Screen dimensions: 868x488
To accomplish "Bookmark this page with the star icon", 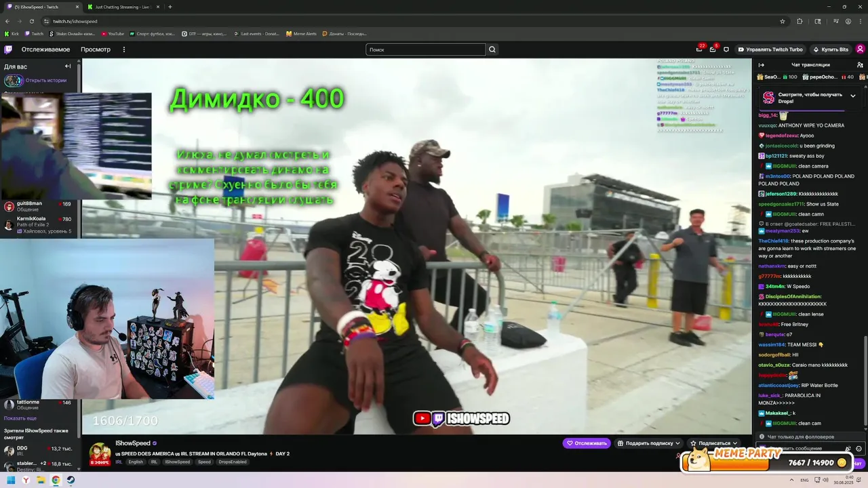I will (783, 21).
